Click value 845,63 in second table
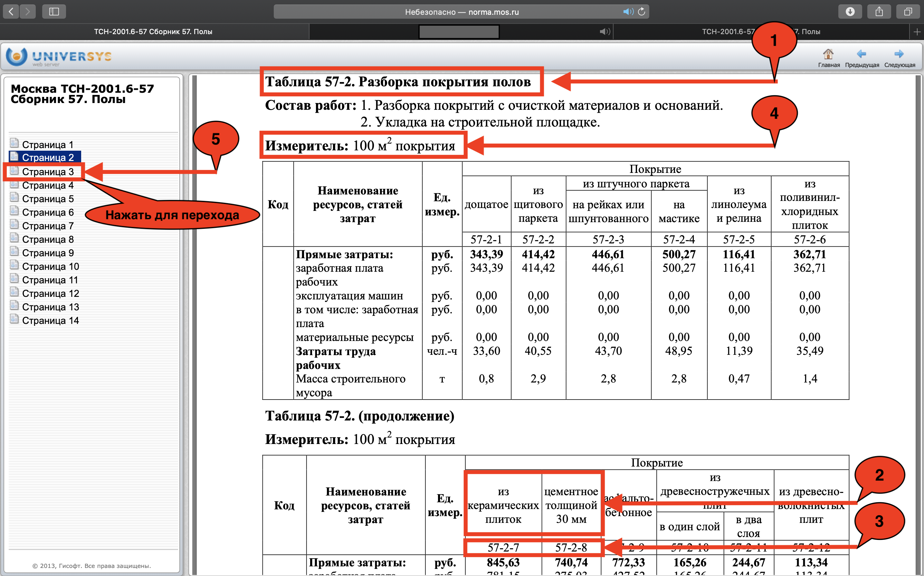The width and height of the screenshot is (924, 576). pos(503,562)
